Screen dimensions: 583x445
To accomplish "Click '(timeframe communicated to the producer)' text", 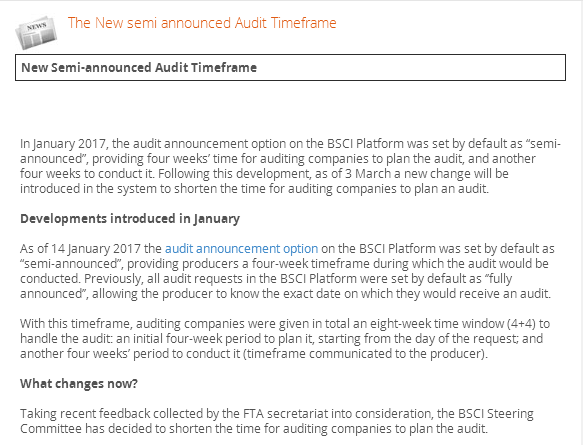I will coord(365,354).
